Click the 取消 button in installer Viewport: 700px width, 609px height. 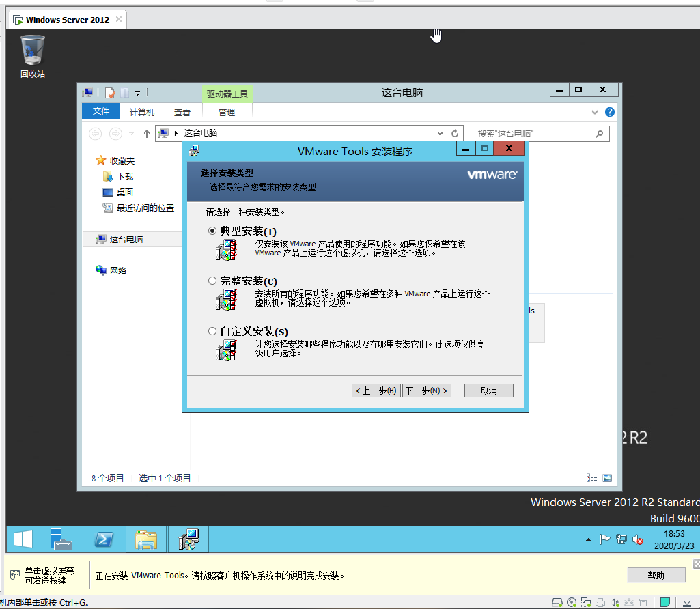pos(488,391)
